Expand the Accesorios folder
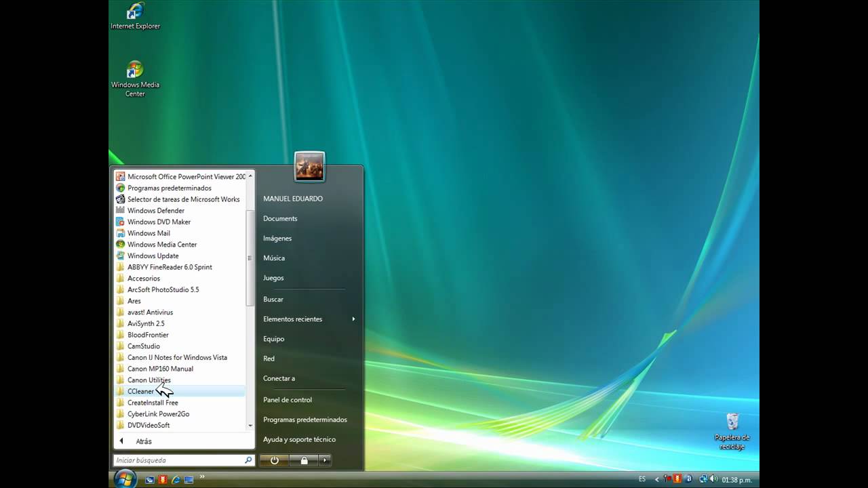The height and width of the screenshot is (488, 868). coord(180,278)
